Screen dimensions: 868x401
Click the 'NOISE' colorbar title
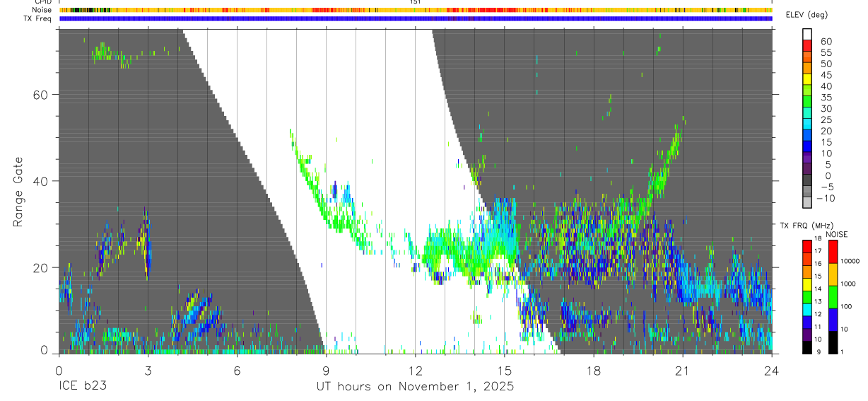(836, 234)
